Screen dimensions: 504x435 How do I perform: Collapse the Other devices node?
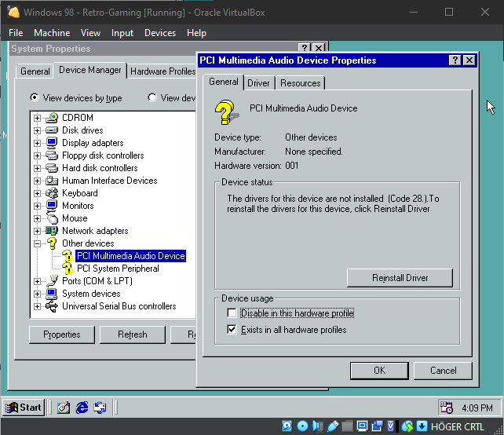[37, 243]
